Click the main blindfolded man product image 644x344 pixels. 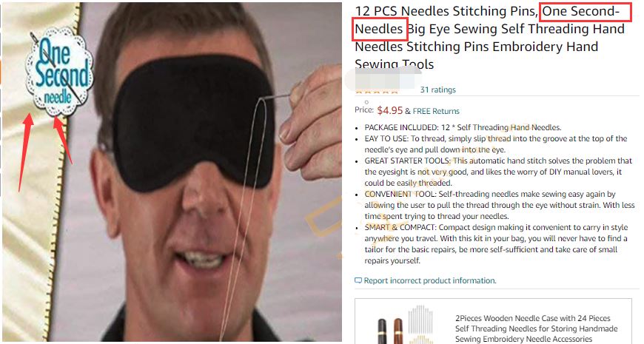[172, 172]
